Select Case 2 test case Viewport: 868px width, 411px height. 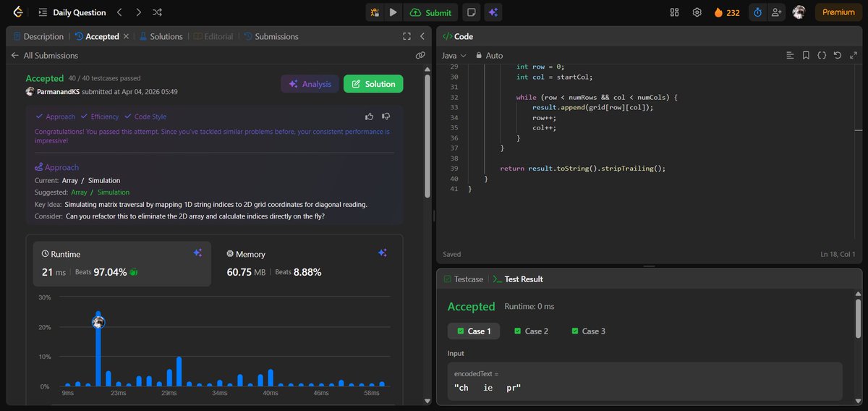coord(531,331)
